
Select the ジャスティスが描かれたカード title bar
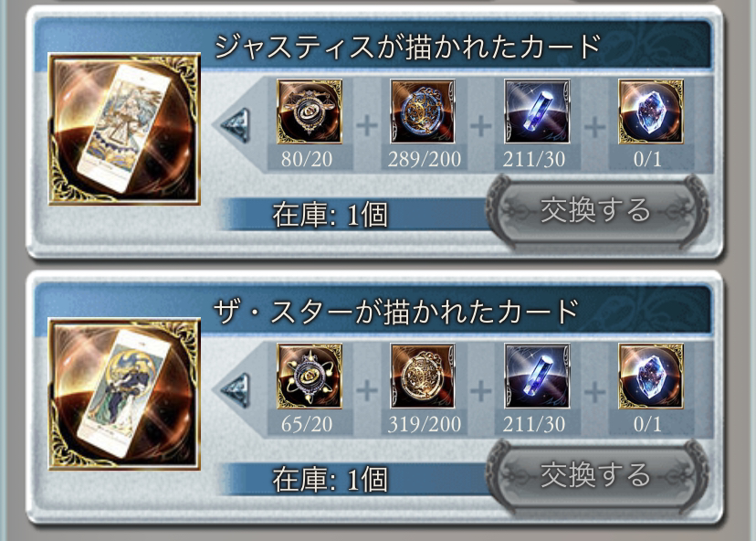373,46
